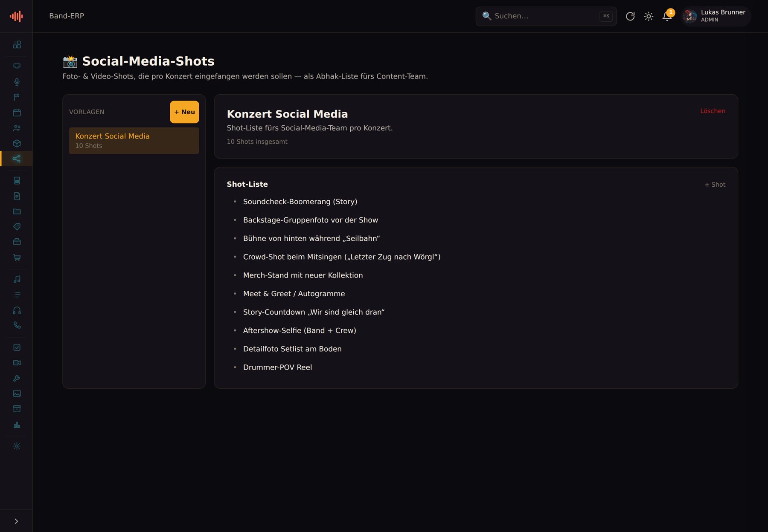Viewport: 768px width, 532px height.
Task: Expand the sidebar with the chevron arrow
Action: pos(16,521)
